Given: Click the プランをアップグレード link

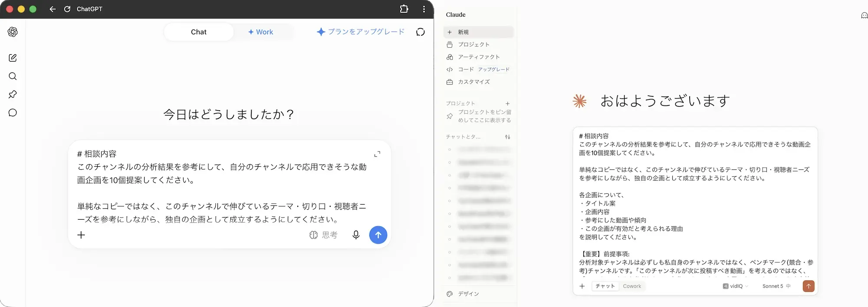Looking at the screenshot, I should (361, 32).
